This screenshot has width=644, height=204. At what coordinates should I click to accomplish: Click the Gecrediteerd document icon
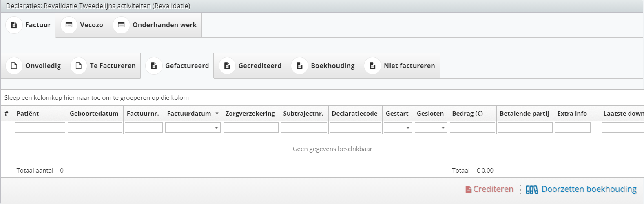point(227,66)
